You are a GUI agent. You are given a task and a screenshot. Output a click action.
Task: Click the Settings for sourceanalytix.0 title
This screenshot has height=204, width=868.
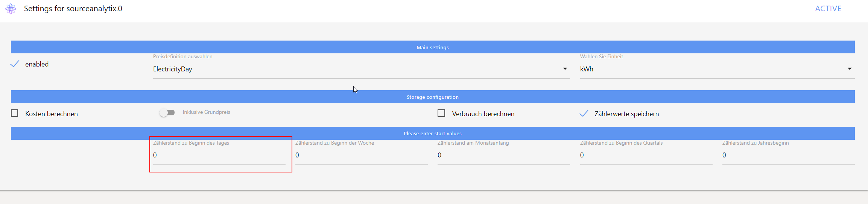pos(73,9)
